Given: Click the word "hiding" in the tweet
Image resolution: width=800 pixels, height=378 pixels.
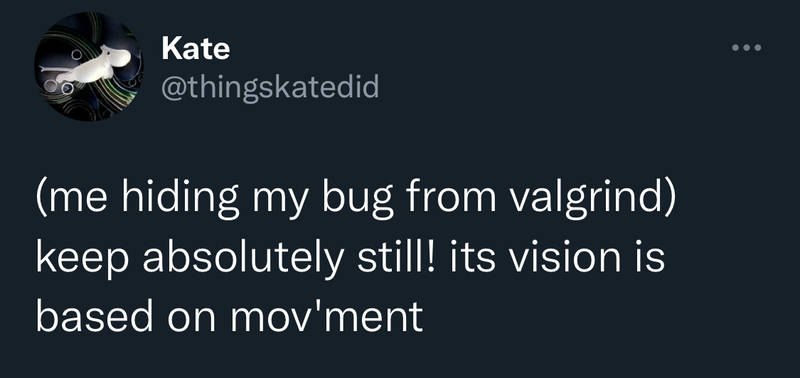Looking at the screenshot, I should [x=181, y=199].
